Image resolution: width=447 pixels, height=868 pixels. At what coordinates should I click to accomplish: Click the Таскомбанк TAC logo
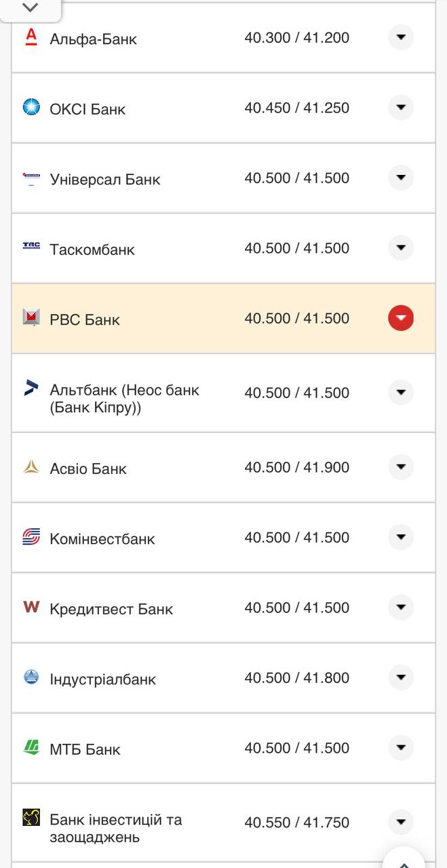click(30, 247)
